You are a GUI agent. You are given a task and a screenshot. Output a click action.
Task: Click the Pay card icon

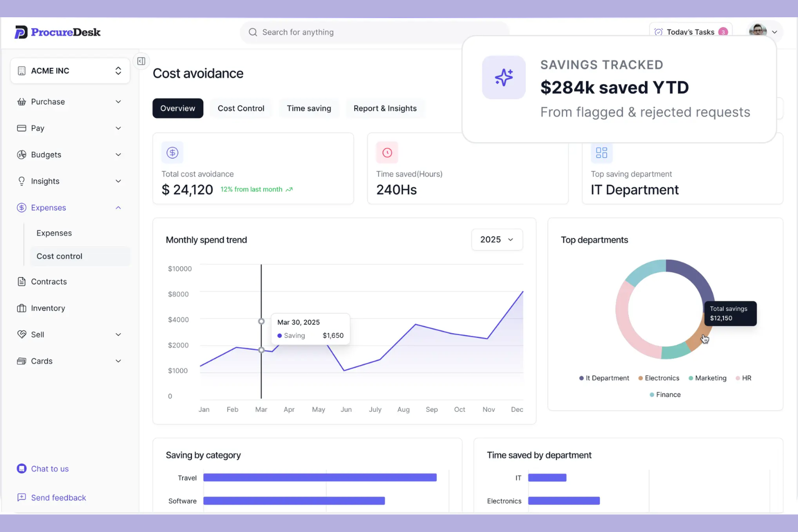point(22,128)
